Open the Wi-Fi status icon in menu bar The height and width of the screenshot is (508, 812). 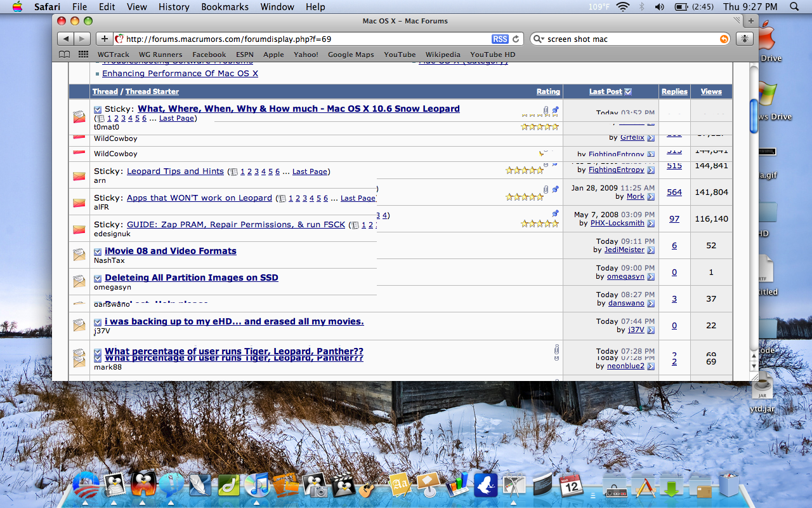[x=622, y=6]
